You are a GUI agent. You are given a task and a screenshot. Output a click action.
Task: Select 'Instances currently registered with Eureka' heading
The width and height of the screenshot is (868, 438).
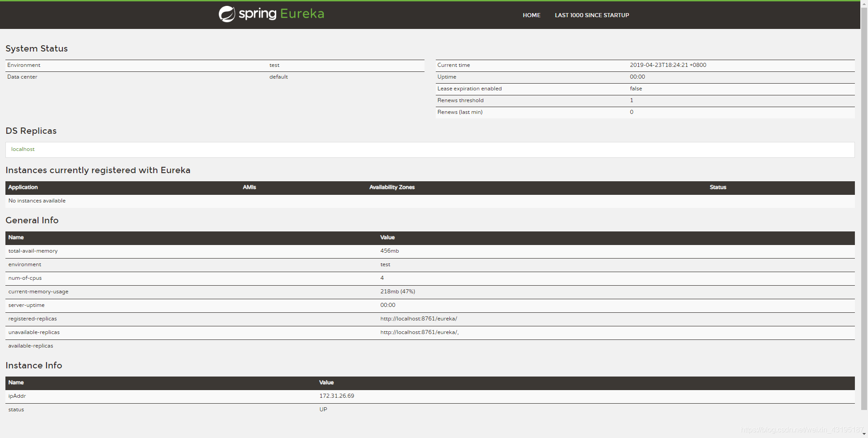(98, 170)
